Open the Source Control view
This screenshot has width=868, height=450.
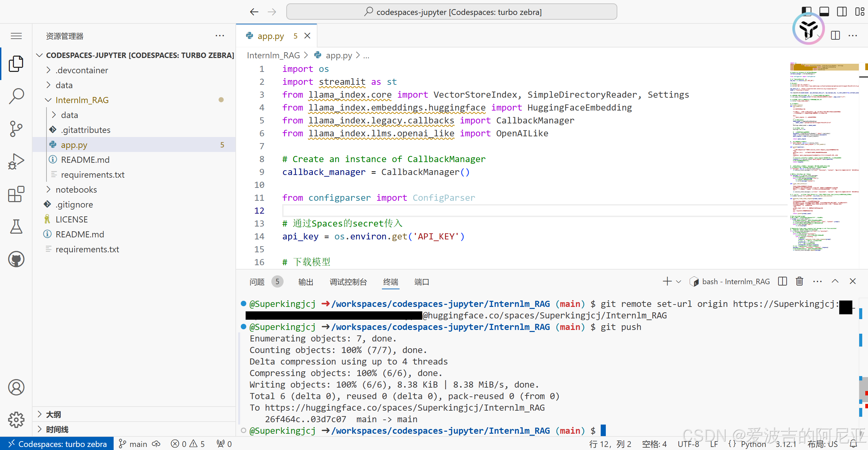tap(16, 129)
